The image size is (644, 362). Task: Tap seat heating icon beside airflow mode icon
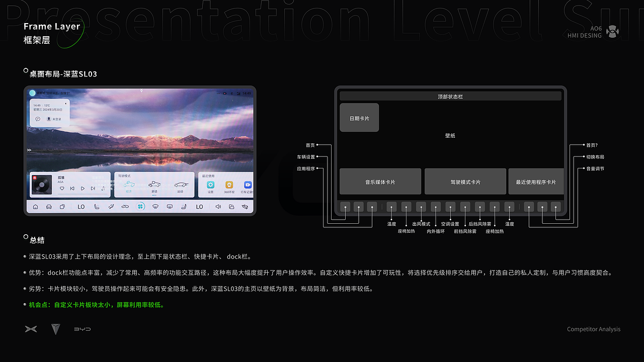click(97, 207)
